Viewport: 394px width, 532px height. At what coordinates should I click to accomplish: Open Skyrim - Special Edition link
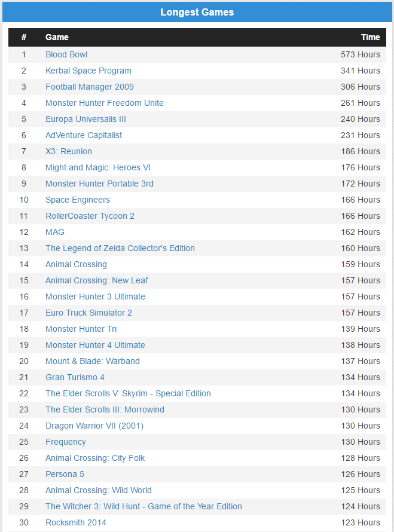129,393
